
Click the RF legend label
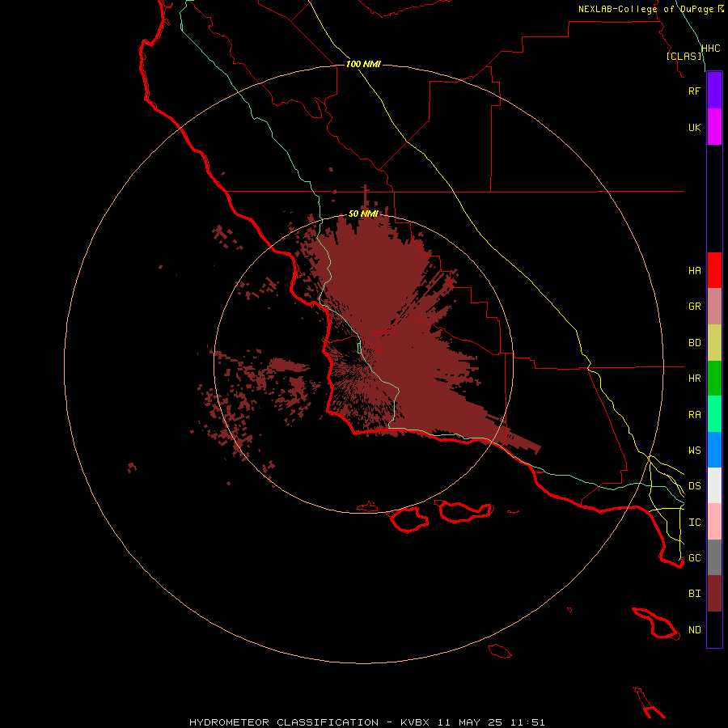point(694,91)
